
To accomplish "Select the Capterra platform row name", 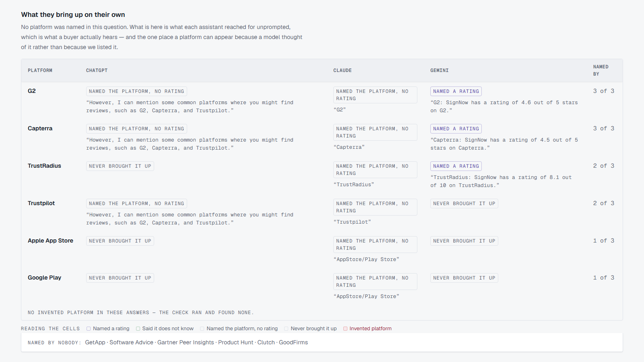I will (x=40, y=128).
